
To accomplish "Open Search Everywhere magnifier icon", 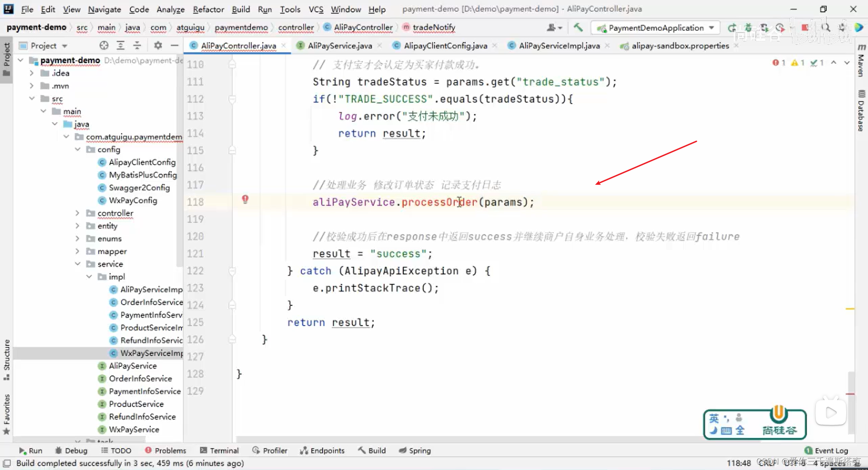I will click(826, 28).
